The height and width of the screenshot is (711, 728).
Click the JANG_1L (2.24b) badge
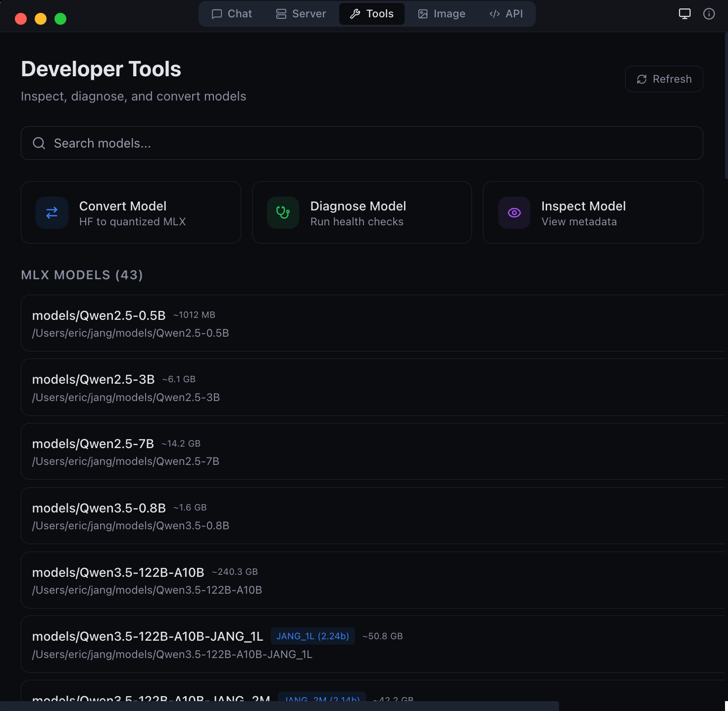point(312,636)
